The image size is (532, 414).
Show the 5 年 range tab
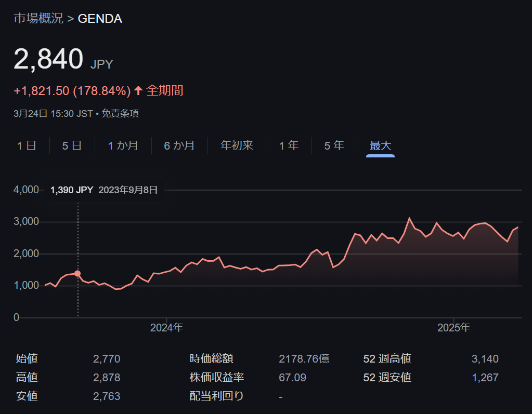coord(334,145)
